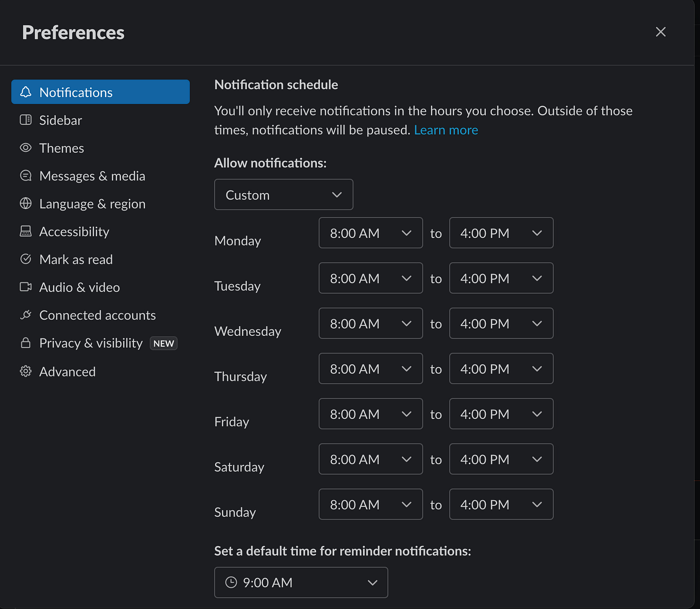
Task: Click the globe icon for Language & region
Action: click(x=26, y=203)
